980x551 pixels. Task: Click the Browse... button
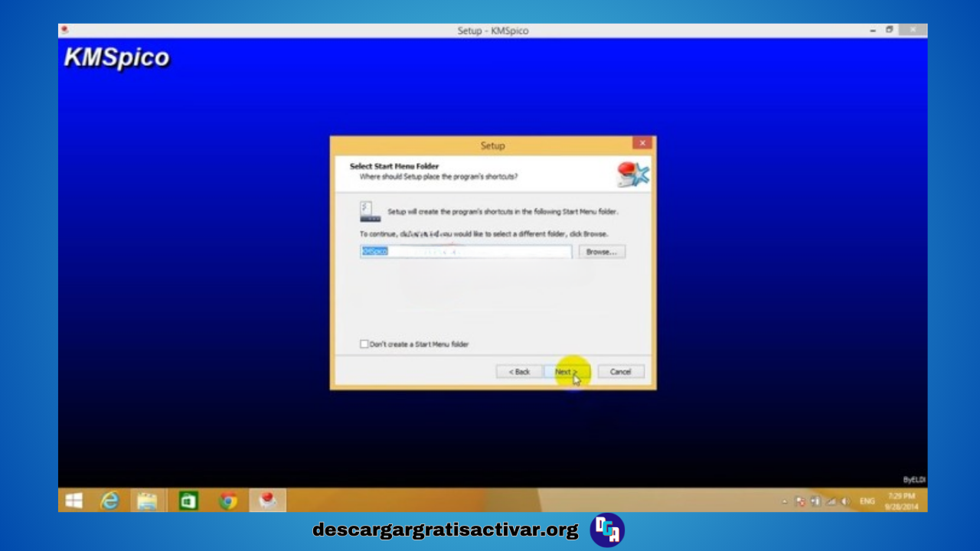coord(602,252)
